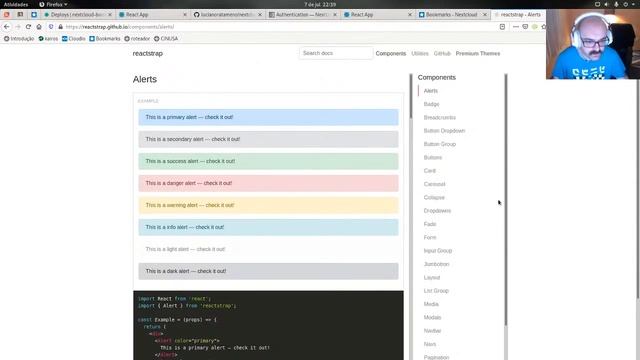Viewport: 640px width, 360px height.
Task: Open Modals in Components sidebar
Action: 432,318
